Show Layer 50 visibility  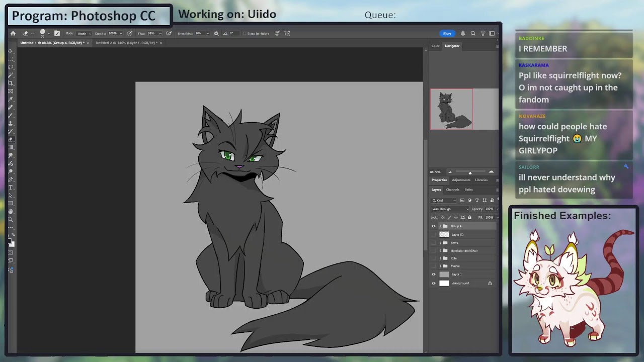click(x=434, y=235)
